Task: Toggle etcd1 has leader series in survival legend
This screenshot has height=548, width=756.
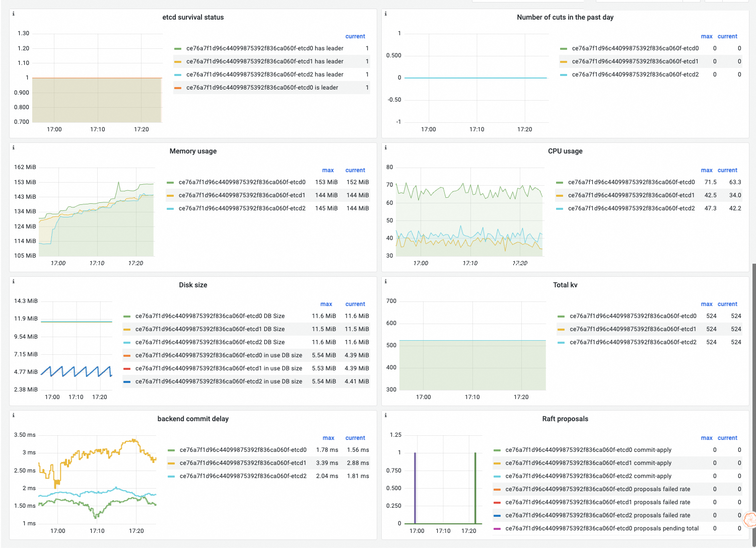Action: (265, 61)
